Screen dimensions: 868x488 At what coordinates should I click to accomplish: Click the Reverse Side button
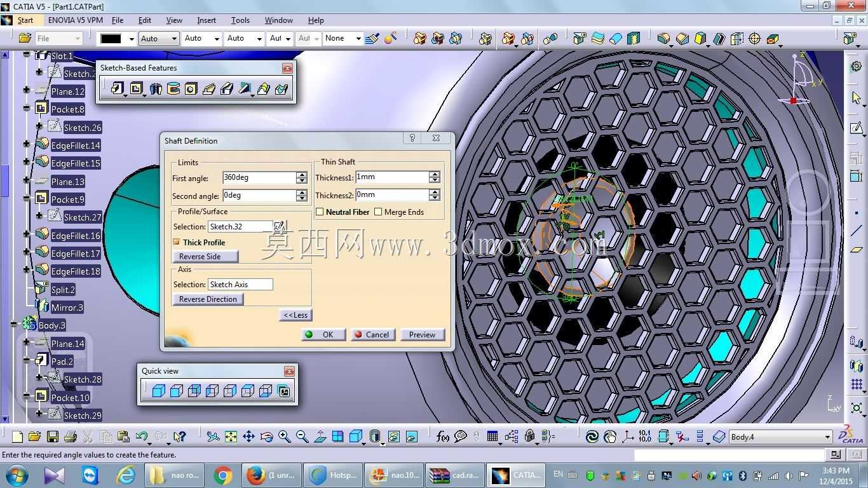[x=205, y=257]
